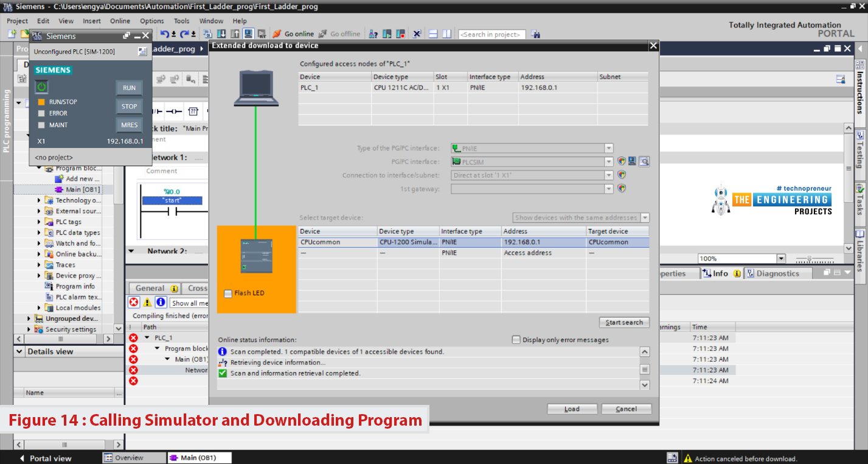Select the CPUcommon device row
Screen dimensions: 868x464
473,242
